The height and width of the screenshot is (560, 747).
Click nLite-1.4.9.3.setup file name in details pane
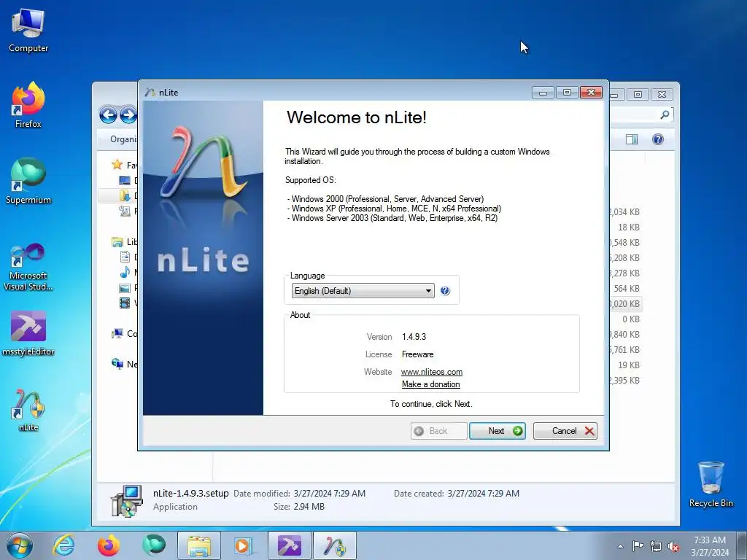[x=190, y=494]
